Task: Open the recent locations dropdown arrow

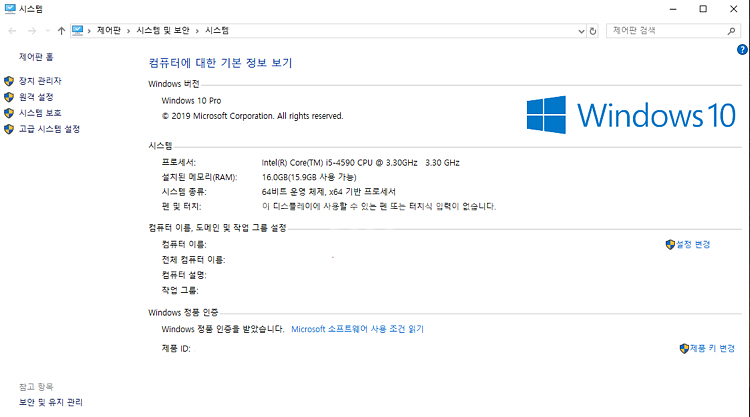Action: pos(47,31)
